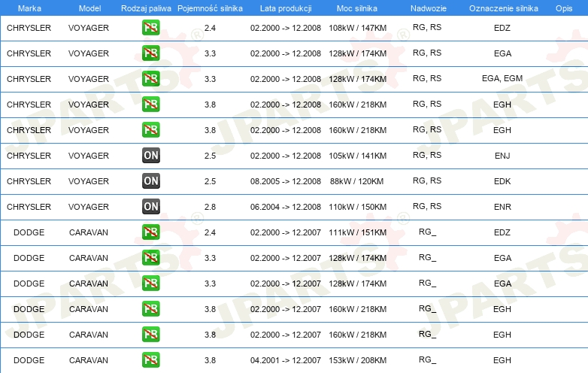Click the ON diesel icon in the EDK engine row

pyautogui.click(x=150, y=181)
